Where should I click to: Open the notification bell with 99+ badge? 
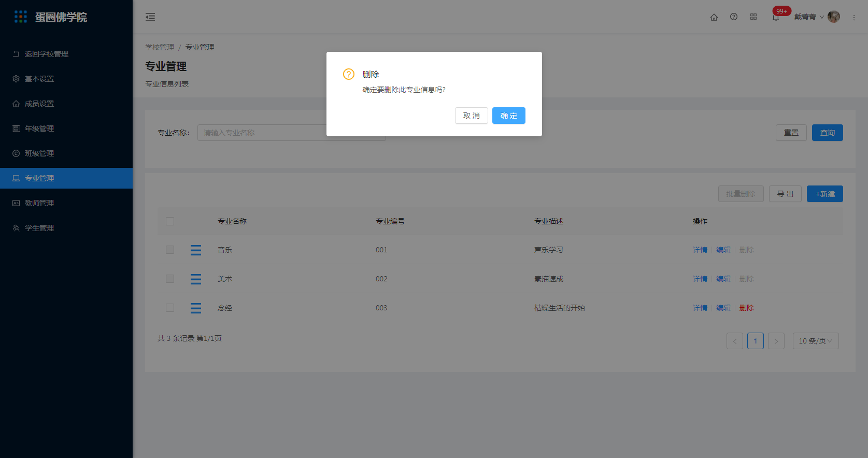776,17
